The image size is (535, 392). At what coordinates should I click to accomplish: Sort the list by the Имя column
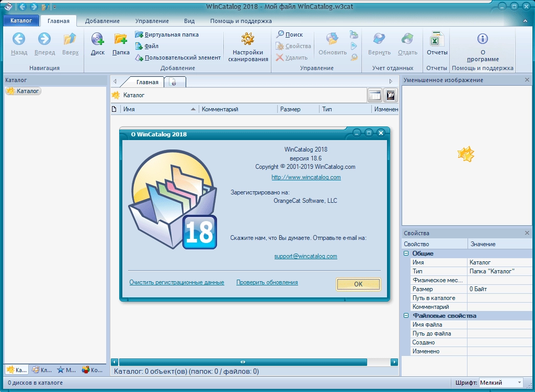click(x=160, y=109)
